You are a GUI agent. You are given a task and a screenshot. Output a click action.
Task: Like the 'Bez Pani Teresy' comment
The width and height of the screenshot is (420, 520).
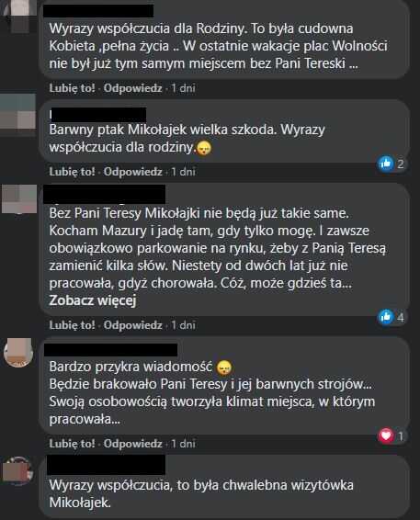click(x=72, y=325)
